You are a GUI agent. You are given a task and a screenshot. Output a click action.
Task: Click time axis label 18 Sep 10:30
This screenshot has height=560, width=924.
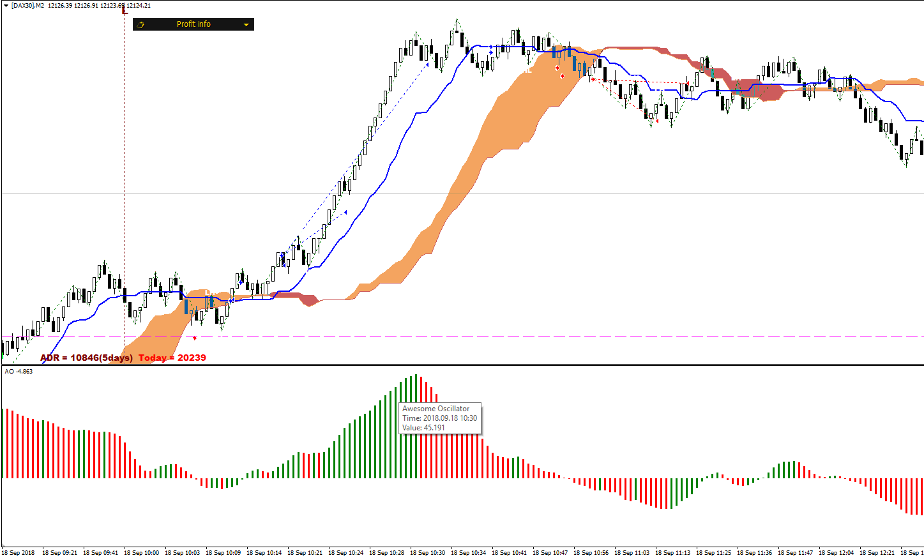tap(428, 552)
